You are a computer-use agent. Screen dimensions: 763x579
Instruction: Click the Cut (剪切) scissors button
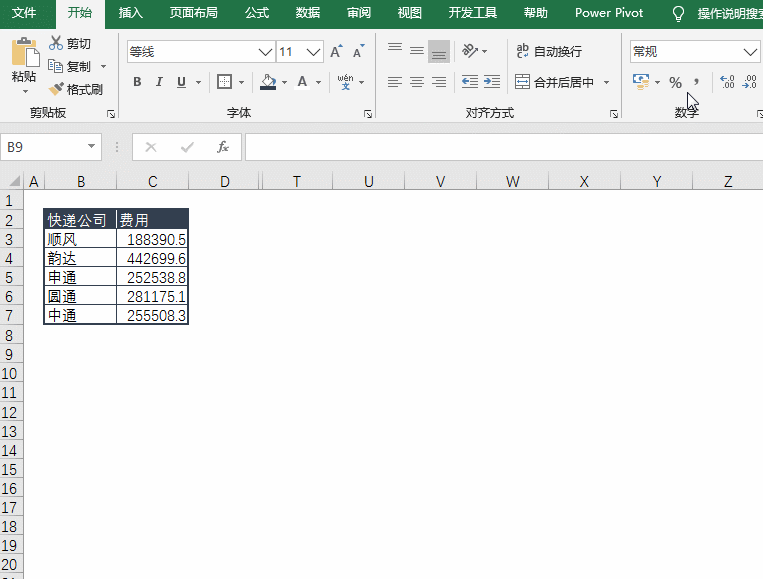(x=70, y=44)
